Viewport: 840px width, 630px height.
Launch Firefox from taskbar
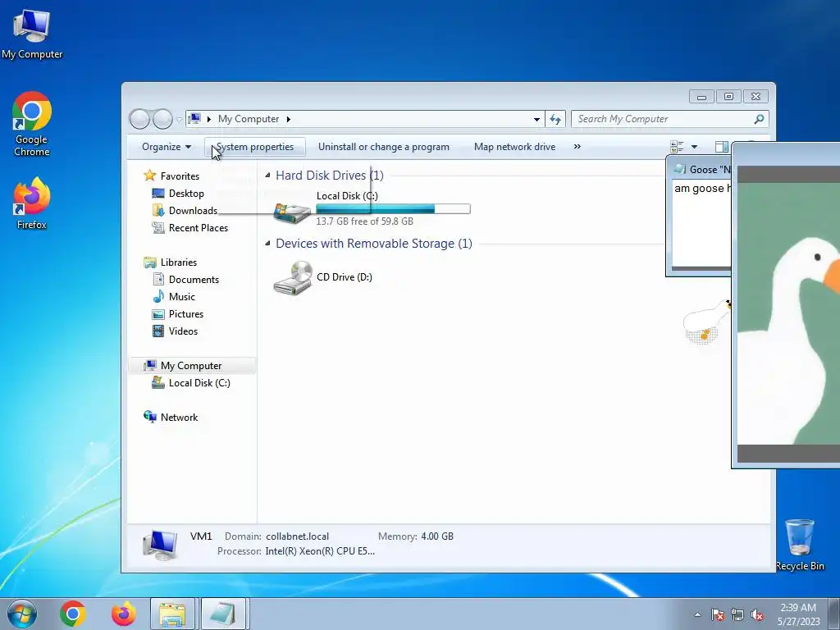[123, 614]
